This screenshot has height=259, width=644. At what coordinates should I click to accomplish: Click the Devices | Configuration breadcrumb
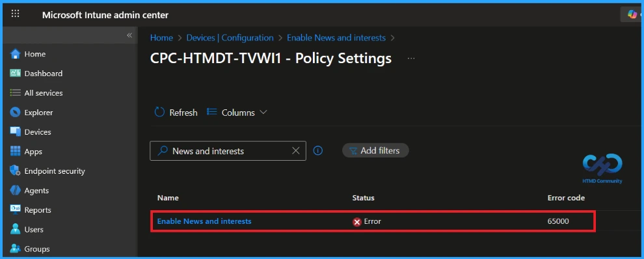(230, 38)
